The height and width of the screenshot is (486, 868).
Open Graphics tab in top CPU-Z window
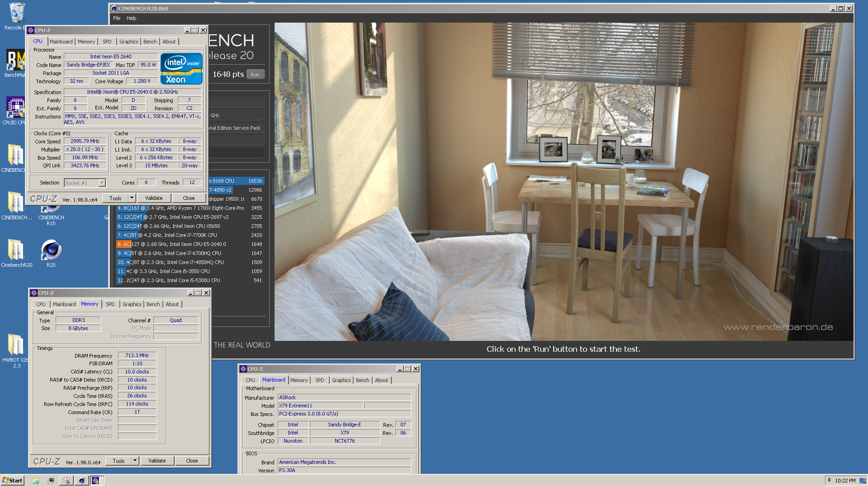point(129,42)
